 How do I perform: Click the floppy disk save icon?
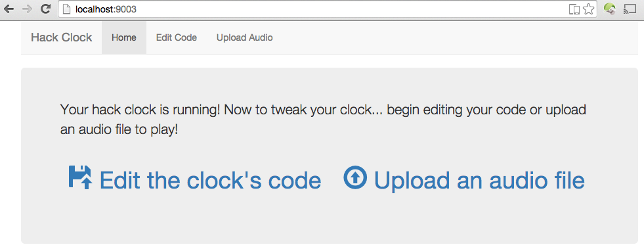(x=80, y=177)
